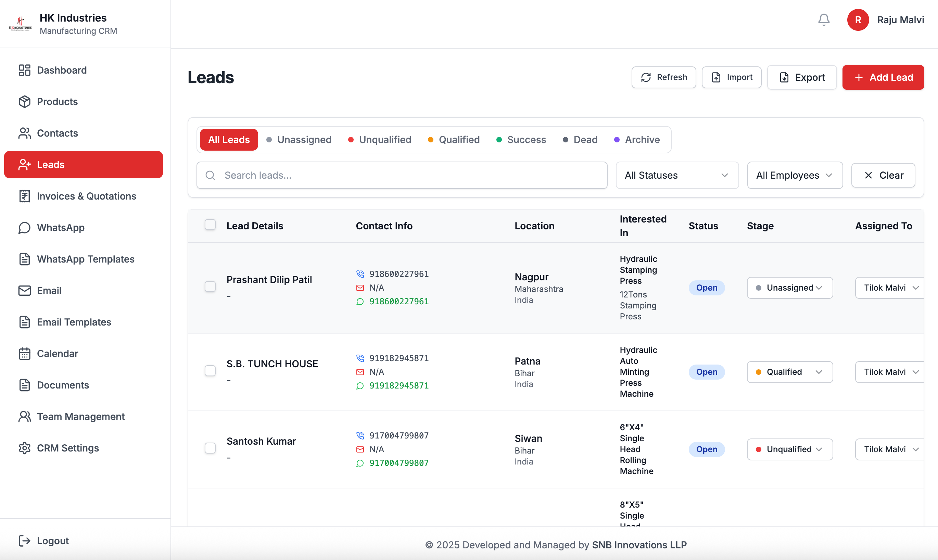Open the Qualified stage dropdown for S.B. TUNCH HOUSE
Image resolution: width=938 pixels, height=560 pixels.
click(790, 372)
